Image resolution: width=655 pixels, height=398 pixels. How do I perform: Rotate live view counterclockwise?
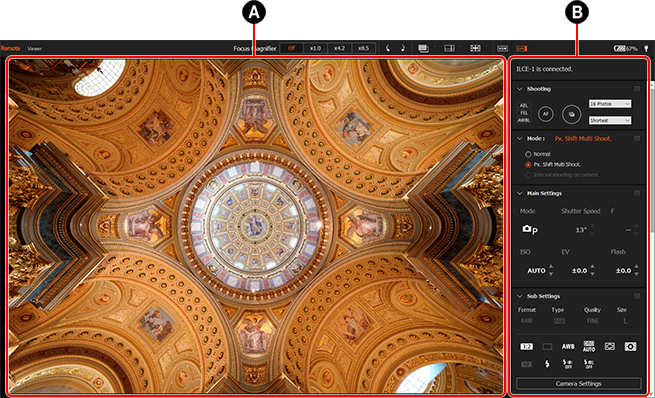point(388,48)
